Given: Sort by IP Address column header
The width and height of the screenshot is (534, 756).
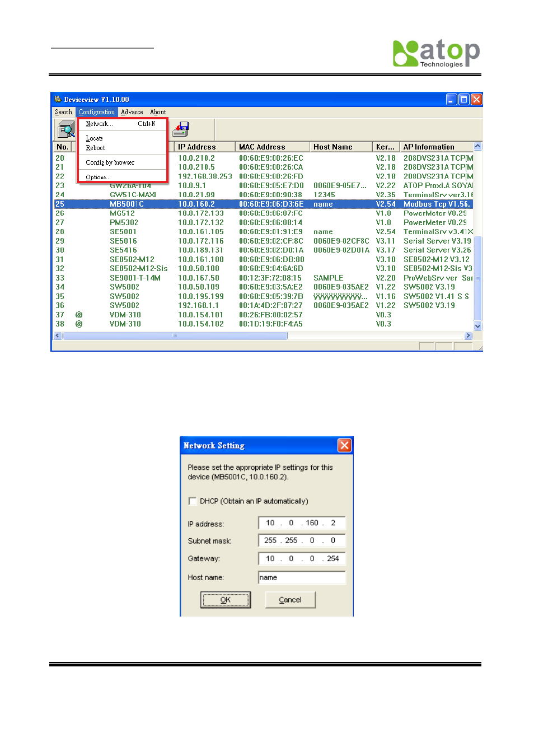Looking at the screenshot, I should pyautogui.click(x=204, y=147).
